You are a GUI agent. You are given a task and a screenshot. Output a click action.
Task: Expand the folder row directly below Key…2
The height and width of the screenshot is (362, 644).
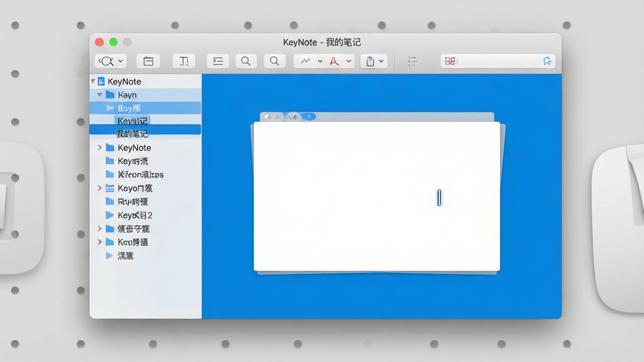(x=100, y=229)
